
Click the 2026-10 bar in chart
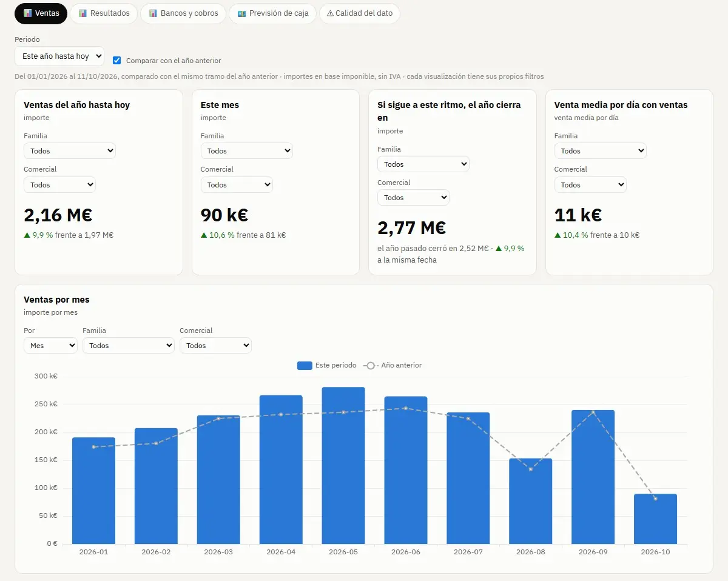(x=655, y=519)
